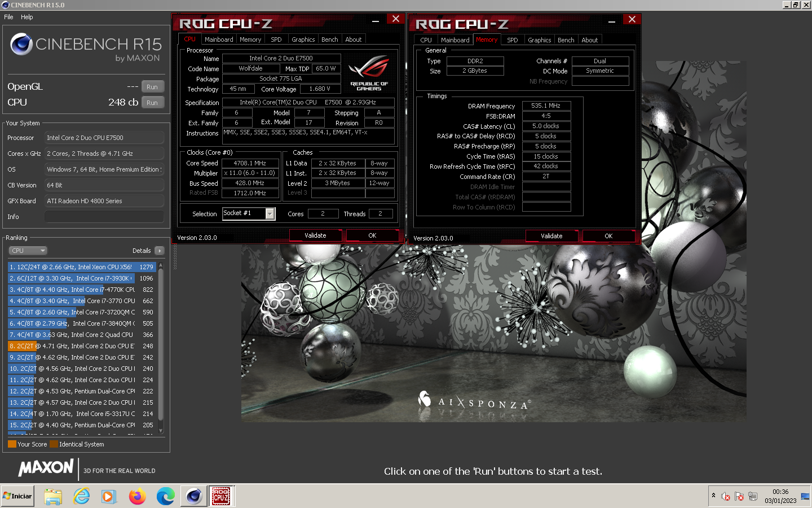Minimize the right CPU-Z window

pos(612,21)
